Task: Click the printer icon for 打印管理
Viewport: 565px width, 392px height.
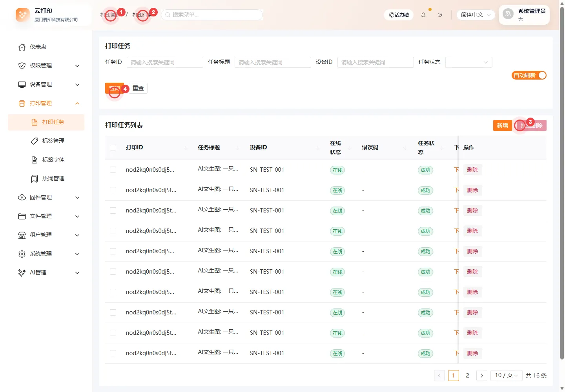Action: [22, 103]
